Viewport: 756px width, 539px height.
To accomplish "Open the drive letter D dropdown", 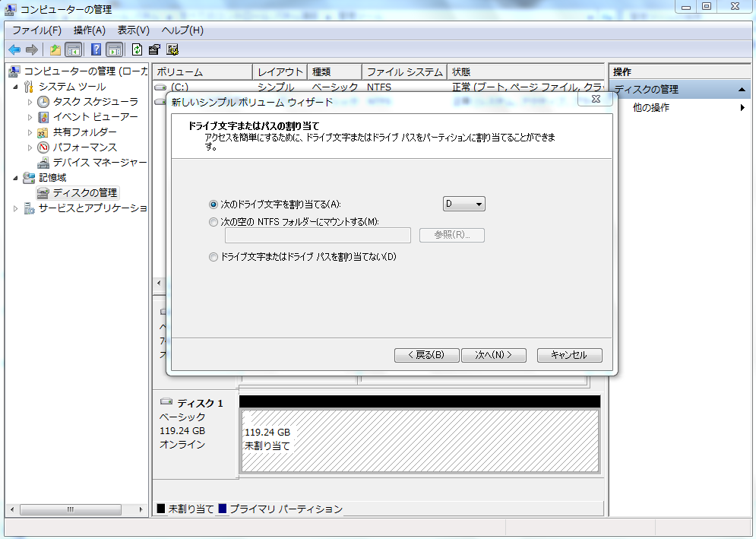I will pyautogui.click(x=463, y=204).
